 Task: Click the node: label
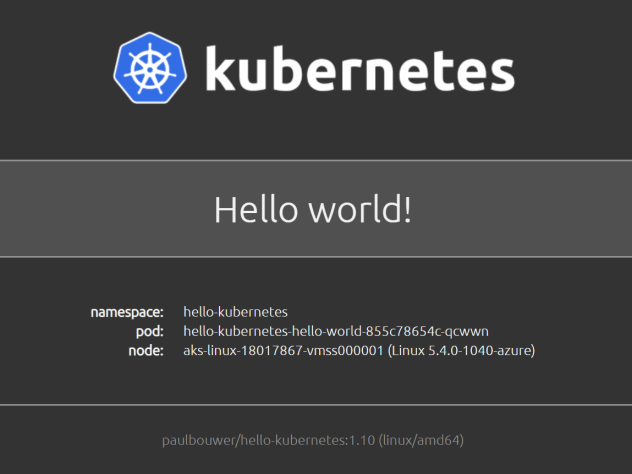(146, 350)
